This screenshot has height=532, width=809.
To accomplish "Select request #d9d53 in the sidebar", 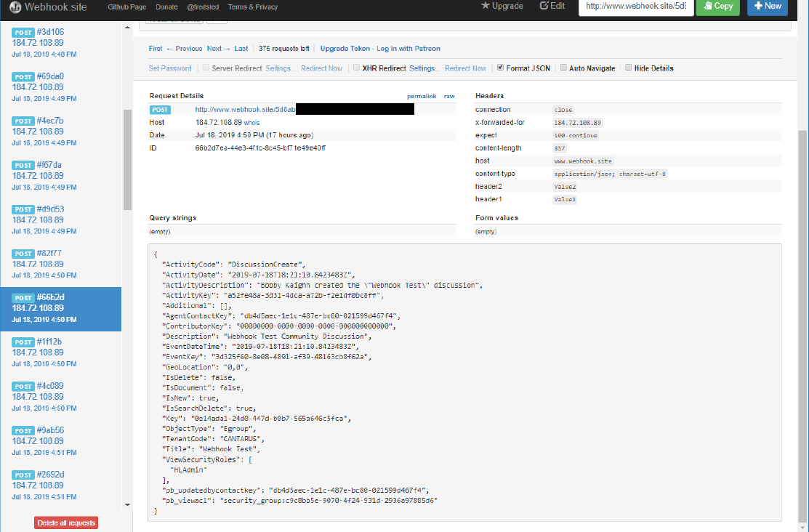I will [x=61, y=220].
